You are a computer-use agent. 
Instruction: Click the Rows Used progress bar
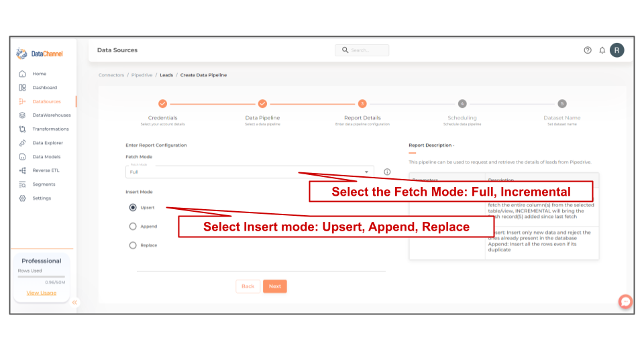41,277
